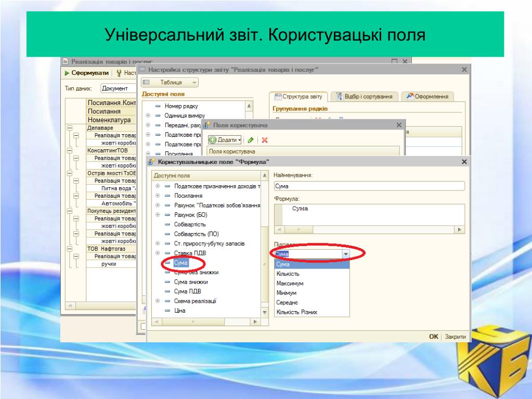Open report settings via the wrench icon
The height and width of the screenshot is (399, 532).
click(119, 73)
